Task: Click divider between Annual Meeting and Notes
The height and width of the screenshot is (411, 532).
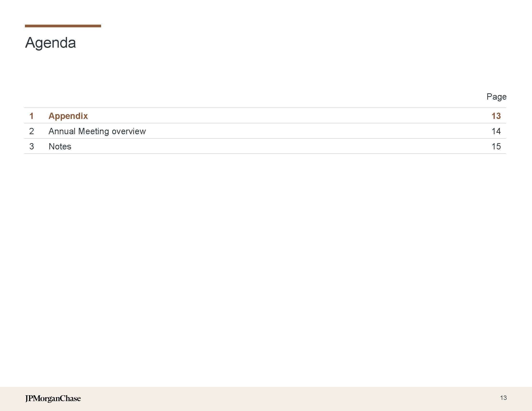Action: pos(265,139)
